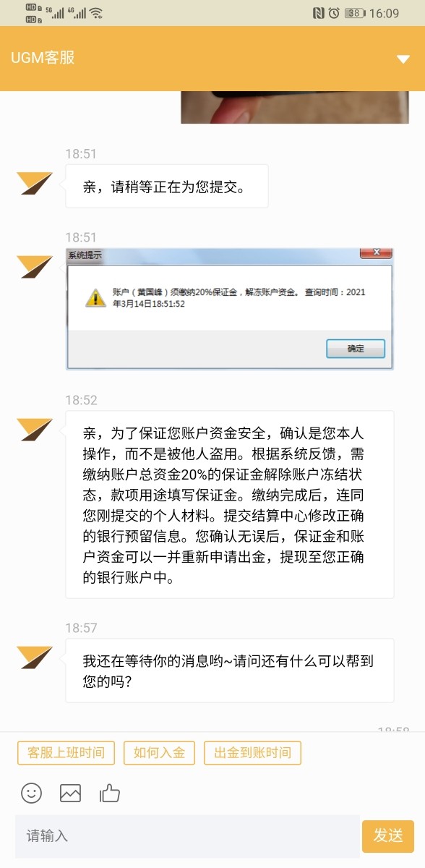Tap the thumbs-up rating icon

click(x=110, y=793)
